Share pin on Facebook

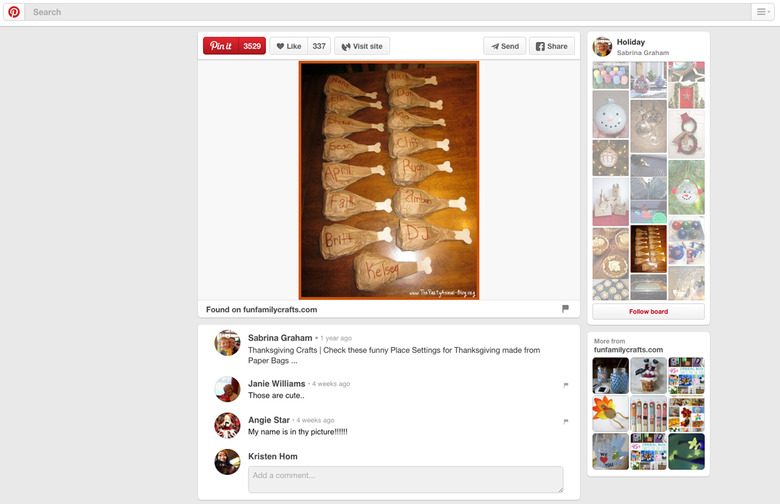coord(551,46)
